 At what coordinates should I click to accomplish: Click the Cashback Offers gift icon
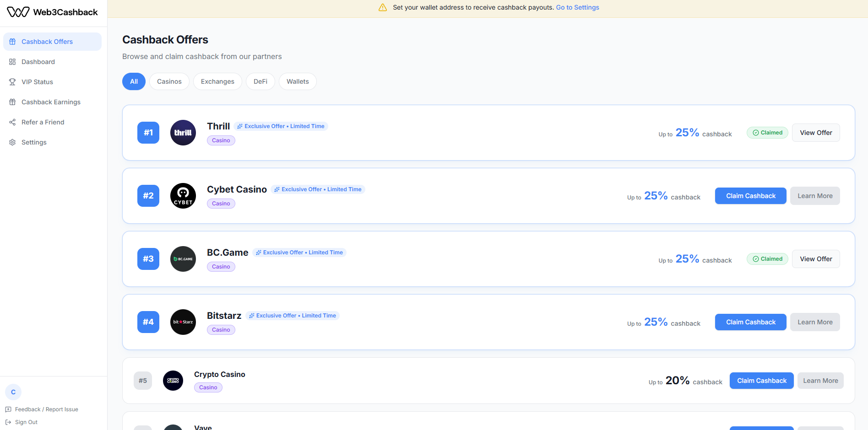click(12, 42)
